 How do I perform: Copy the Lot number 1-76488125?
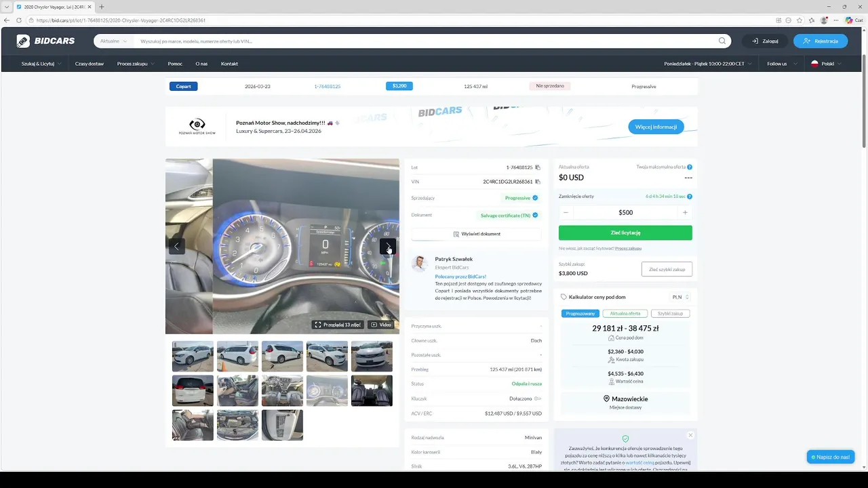coord(538,167)
